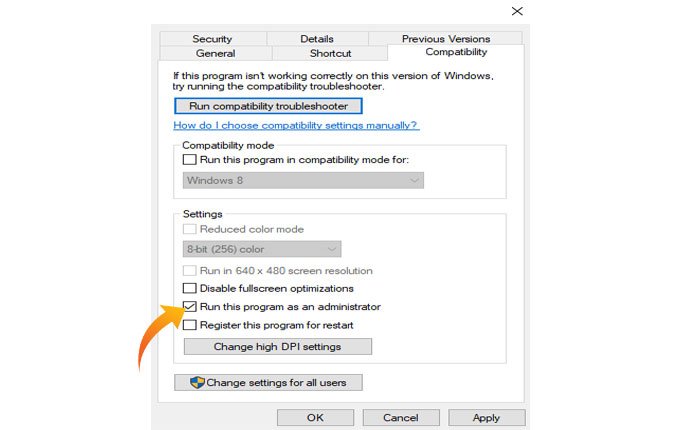Enable Run this program in compatibility mode
This screenshot has width=700, height=430.
(190, 160)
